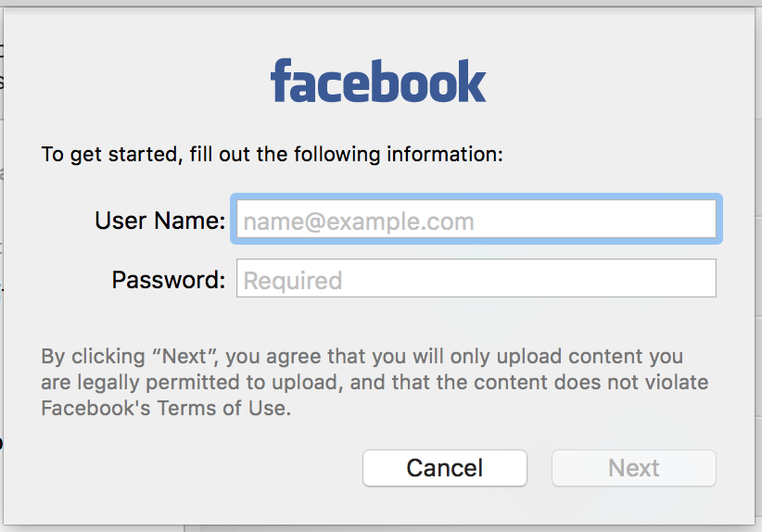Click the Next button to continue

pyautogui.click(x=634, y=468)
